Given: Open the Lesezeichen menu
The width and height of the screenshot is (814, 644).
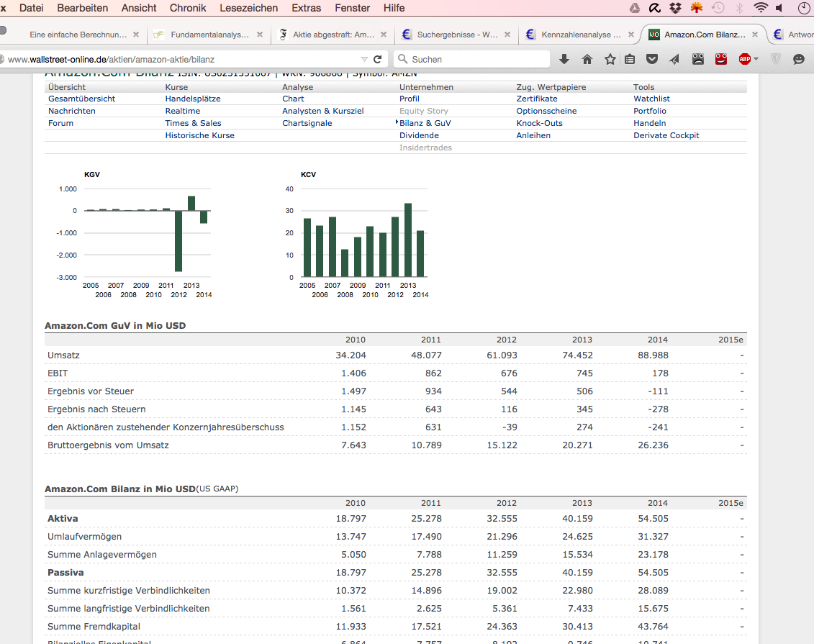Looking at the screenshot, I should point(249,8).
